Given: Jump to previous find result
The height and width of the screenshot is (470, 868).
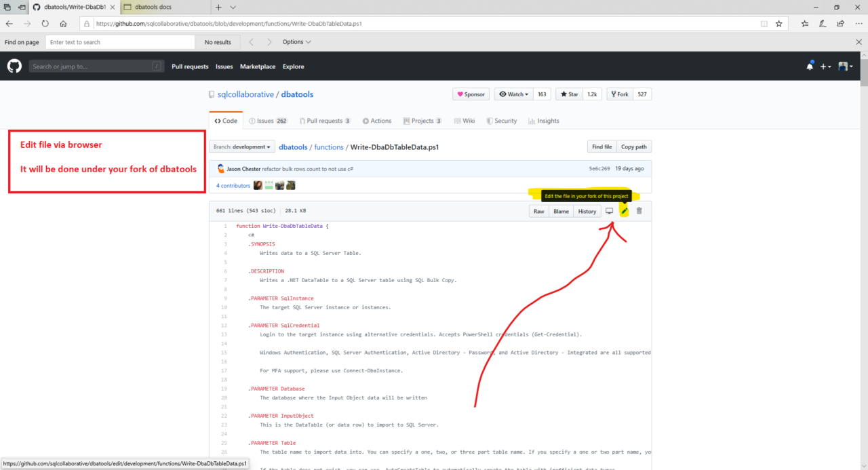Looking at the screenshot, I should click(252, 42).
